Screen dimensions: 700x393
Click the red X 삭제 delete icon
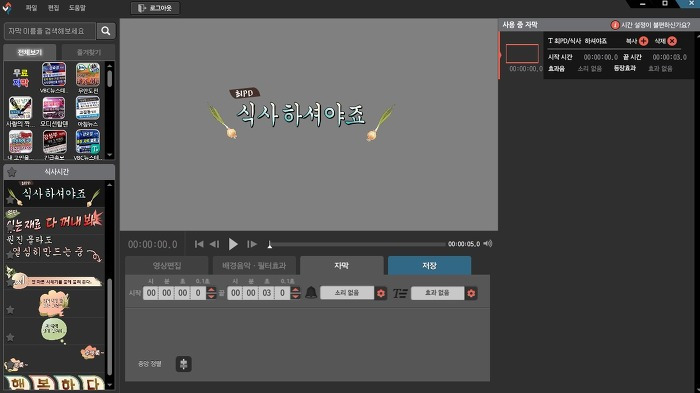tap(672, 41)
